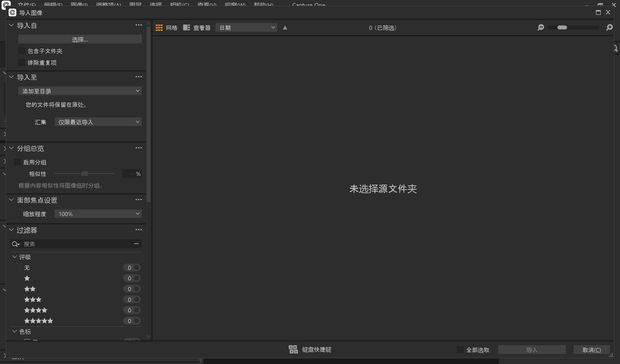Click the 选择... source button

click(x=79, y=38)
